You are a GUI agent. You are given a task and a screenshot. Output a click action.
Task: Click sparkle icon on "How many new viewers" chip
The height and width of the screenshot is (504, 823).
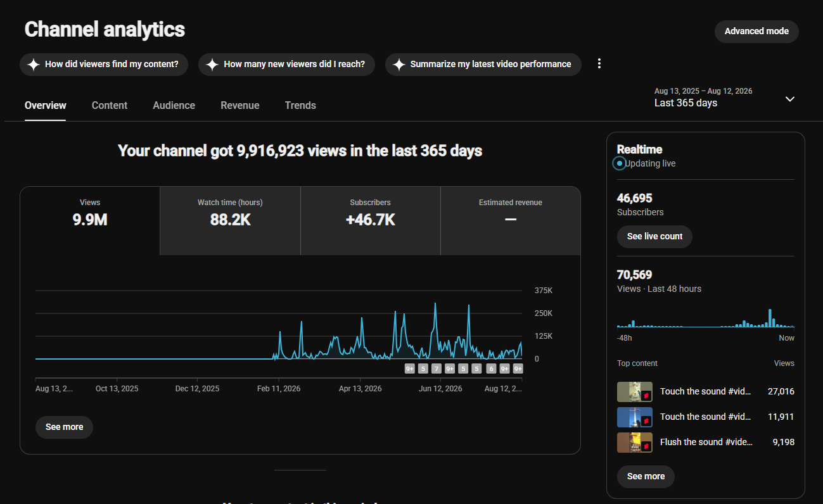coord(212,65)
